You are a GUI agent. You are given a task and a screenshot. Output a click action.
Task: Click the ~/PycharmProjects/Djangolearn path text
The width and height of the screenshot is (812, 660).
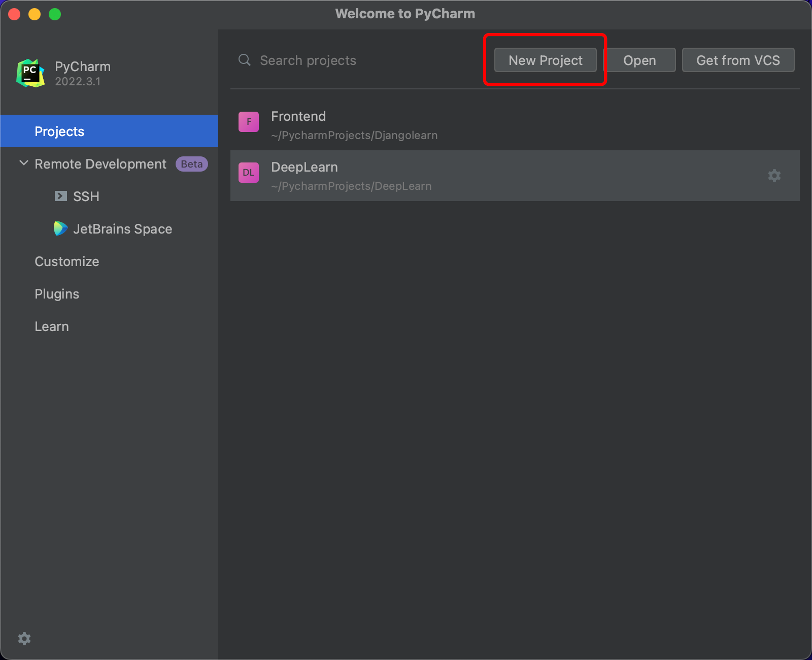(354, 136)
